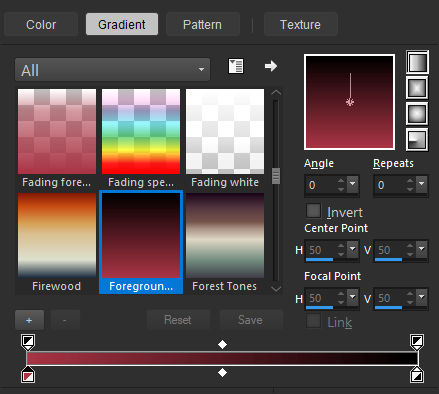Screen dimensions: 439x394
Task: Select the rectangular gradient style icon
Action: 417,88
